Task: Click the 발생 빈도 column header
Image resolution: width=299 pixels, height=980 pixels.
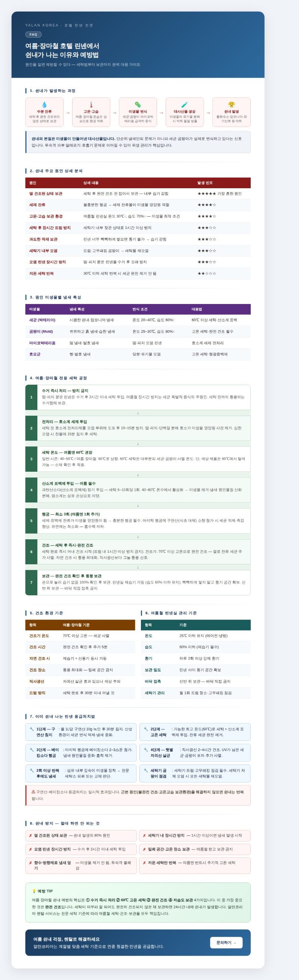Action: pyautogui.click(x=205, y=183)
